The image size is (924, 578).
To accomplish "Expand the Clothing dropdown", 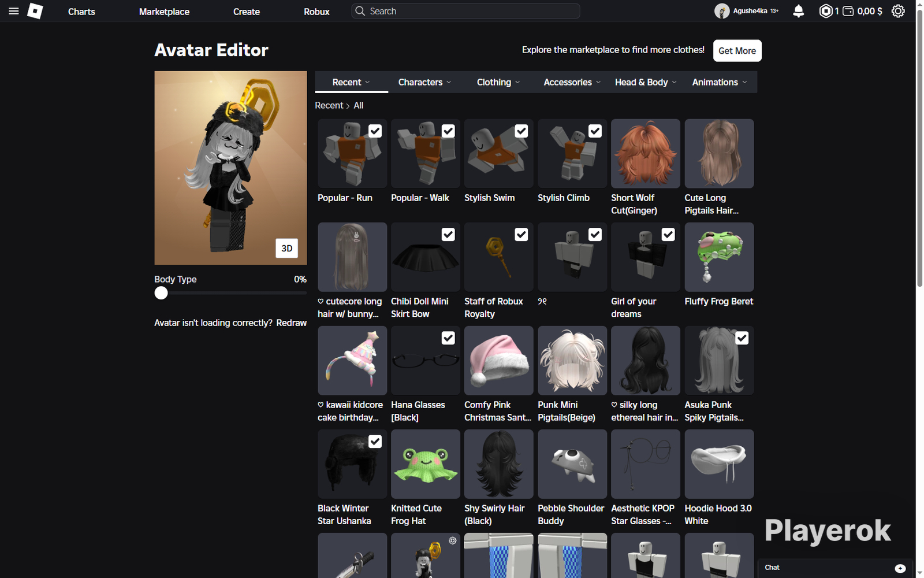I will pyautogui.click(x=498, y=82).
